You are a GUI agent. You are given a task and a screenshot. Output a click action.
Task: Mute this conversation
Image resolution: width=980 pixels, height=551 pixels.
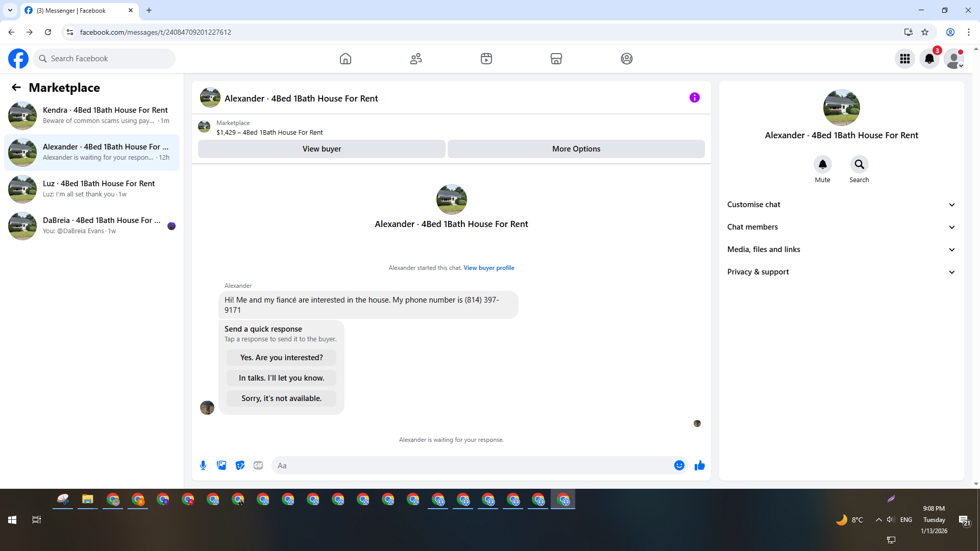tap(822, 165)
